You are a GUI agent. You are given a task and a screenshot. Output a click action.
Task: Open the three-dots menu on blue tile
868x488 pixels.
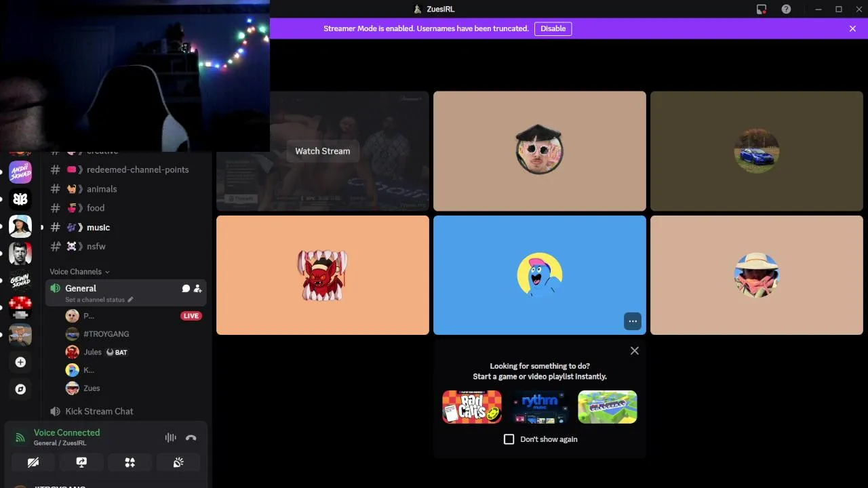pos(633,321)
